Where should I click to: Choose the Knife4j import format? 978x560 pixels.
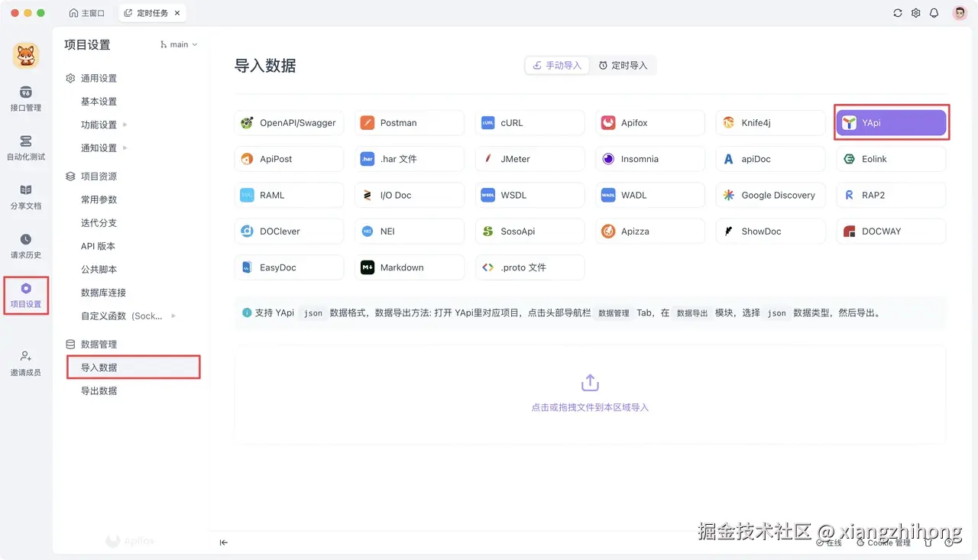point(771,123)
